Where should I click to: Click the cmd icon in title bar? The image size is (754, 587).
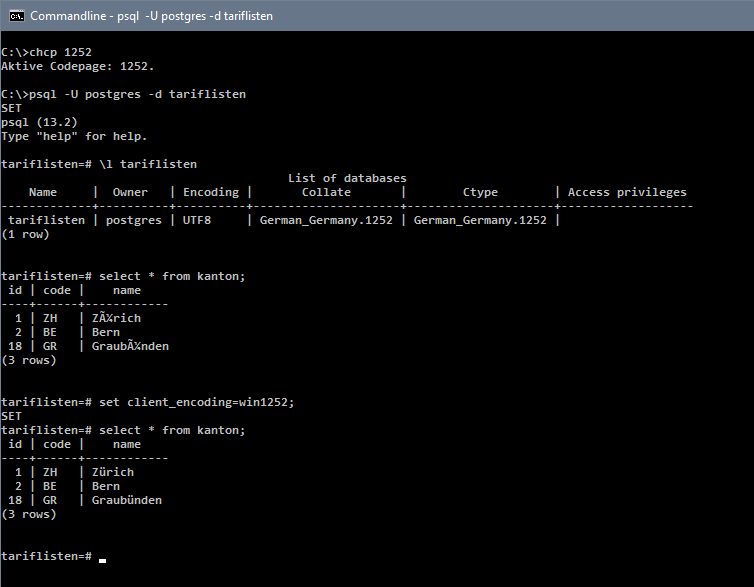16,16
